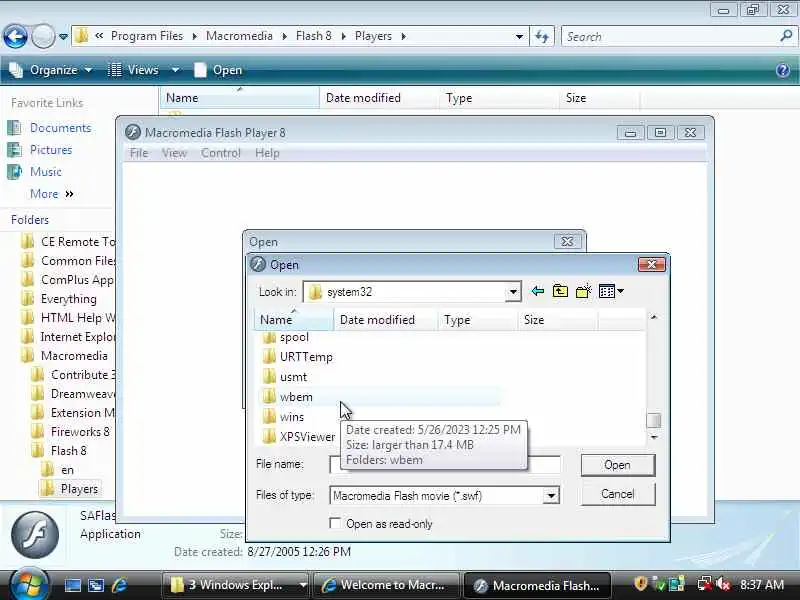
Task: Click the file list scrollbar thumb
Action: pos(654,420)
